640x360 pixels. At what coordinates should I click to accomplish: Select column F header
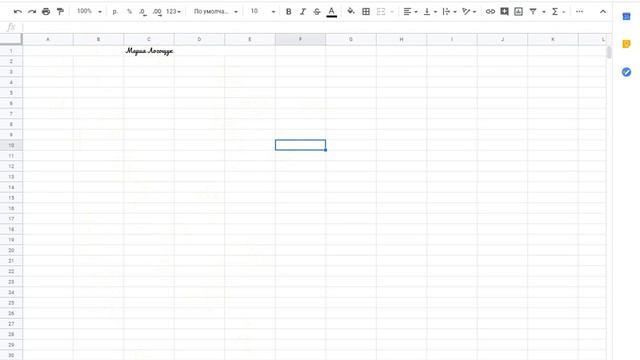[x=300, y=39]
